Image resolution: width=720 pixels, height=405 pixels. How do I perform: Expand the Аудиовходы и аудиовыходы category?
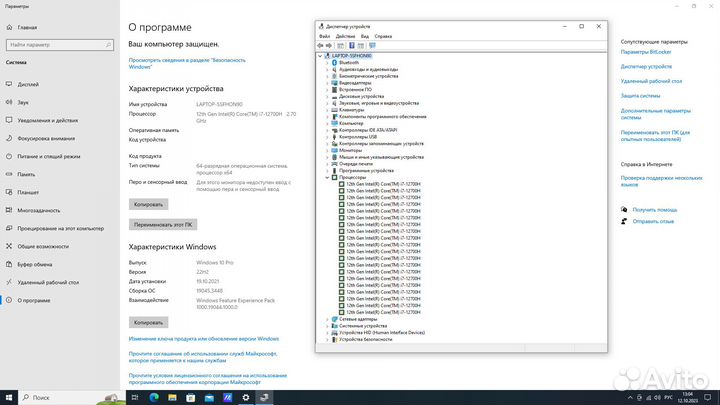click(x=327, y=69)
